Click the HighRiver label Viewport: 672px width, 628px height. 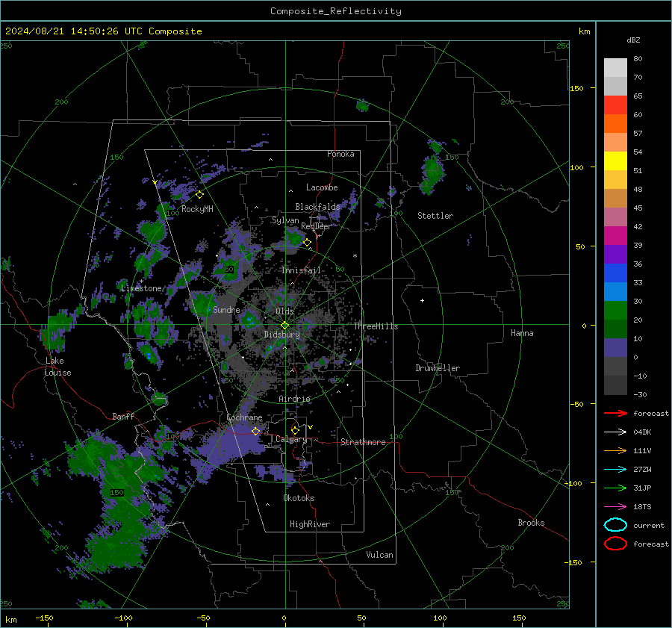tap(310, 524)
